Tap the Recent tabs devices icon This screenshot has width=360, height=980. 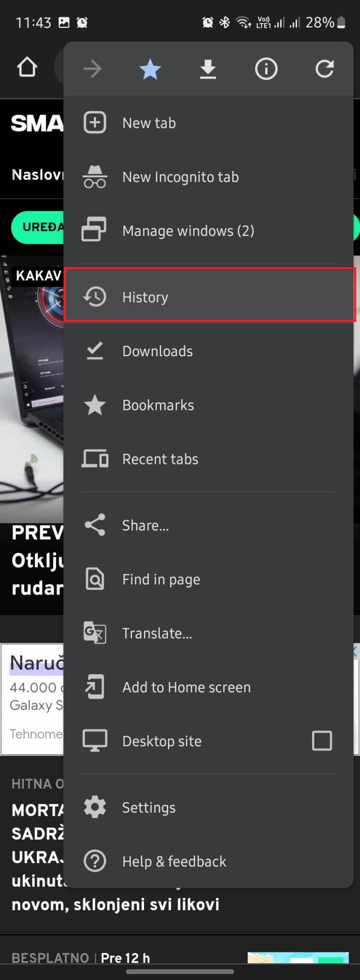pos(95,458)
